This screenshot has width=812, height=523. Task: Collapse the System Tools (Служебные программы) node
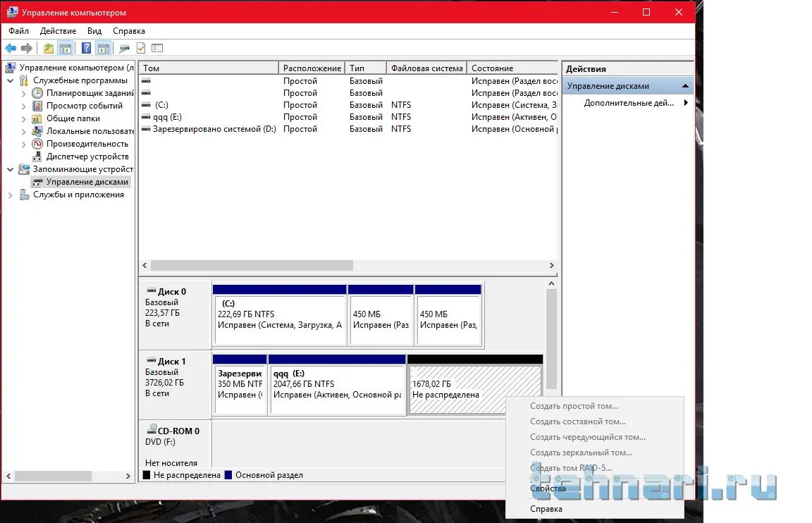[x=10, y=80]
